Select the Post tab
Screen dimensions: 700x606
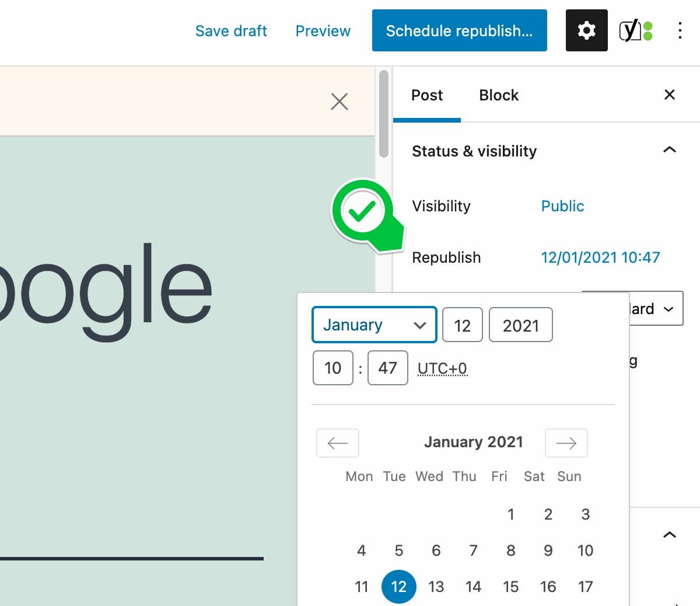coord(426,95)
